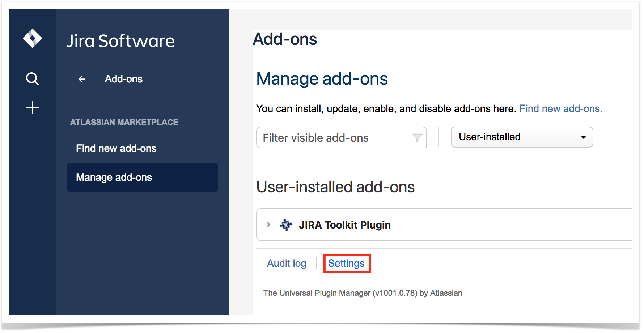The image size is (644, 333).
Task: Open search with the magnifier icon
Action: pyautogui.click(x=33, y=78)
